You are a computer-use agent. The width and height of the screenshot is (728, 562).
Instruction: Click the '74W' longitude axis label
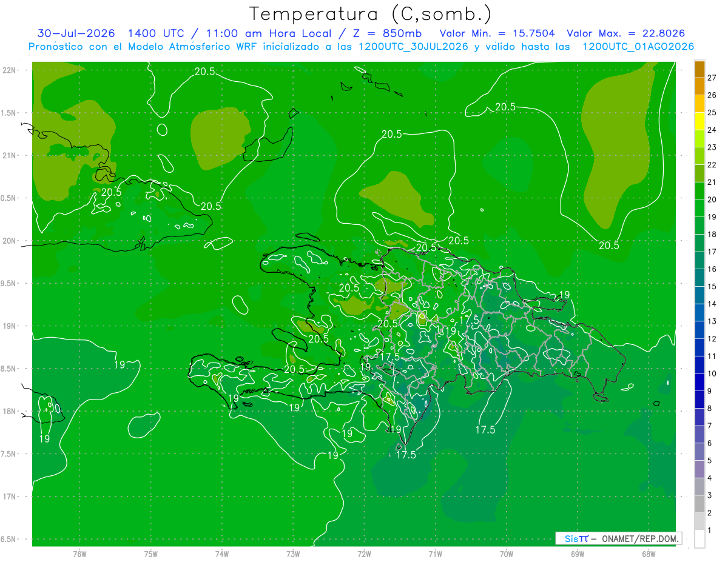coord(221,554)
